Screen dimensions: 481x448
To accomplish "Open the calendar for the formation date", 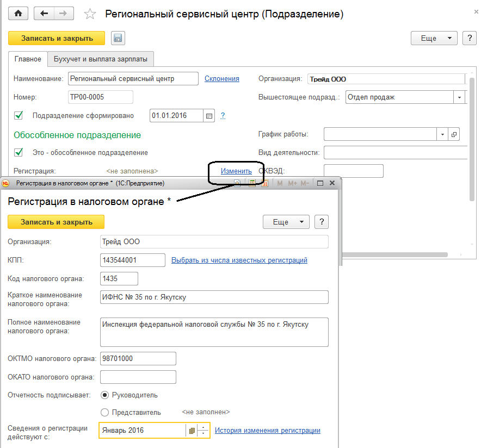I will [x=209, y=116].
